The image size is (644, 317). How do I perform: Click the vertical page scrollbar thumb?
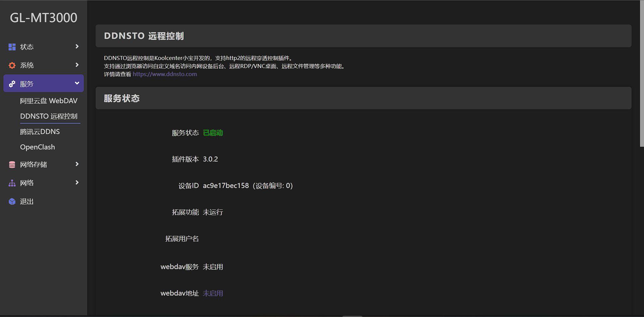pos(642,74)
